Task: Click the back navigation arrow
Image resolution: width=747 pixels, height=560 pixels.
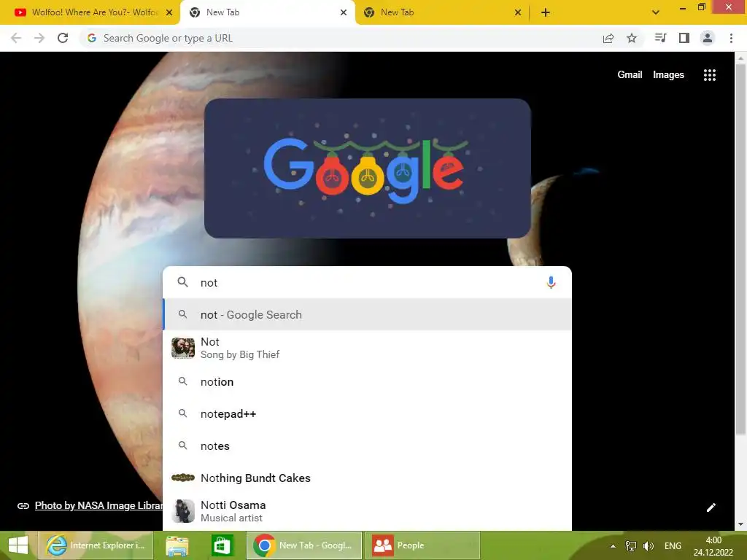Action: tap(16, 38)
